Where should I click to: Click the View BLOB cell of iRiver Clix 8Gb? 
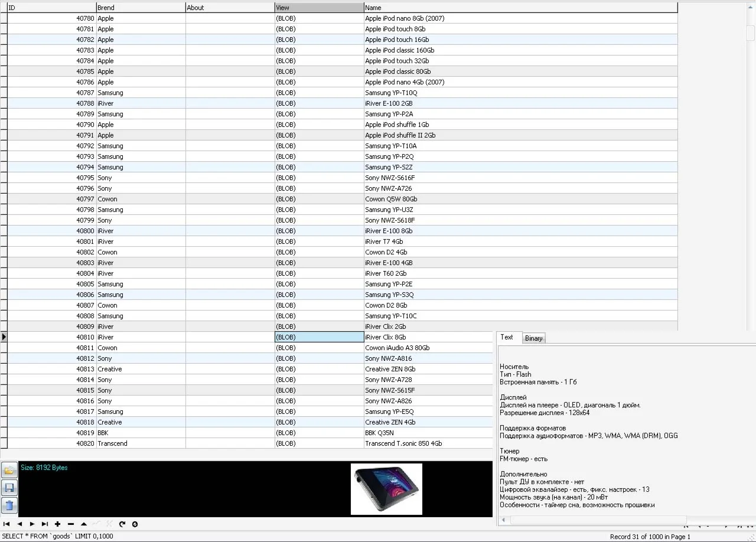point(319,337)
